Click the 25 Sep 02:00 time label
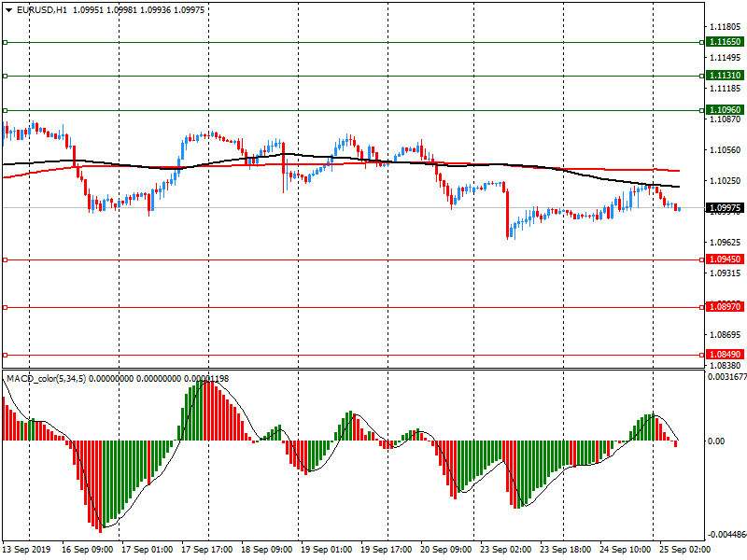747x560 pixels. tap(684, 549)
